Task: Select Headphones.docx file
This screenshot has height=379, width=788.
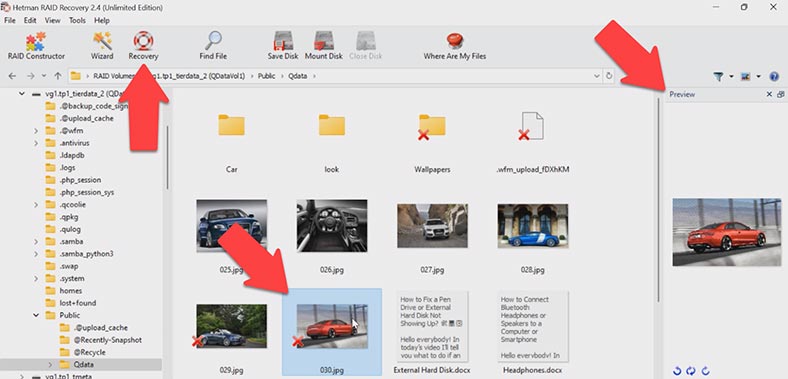Action: [x=533, y=327]
